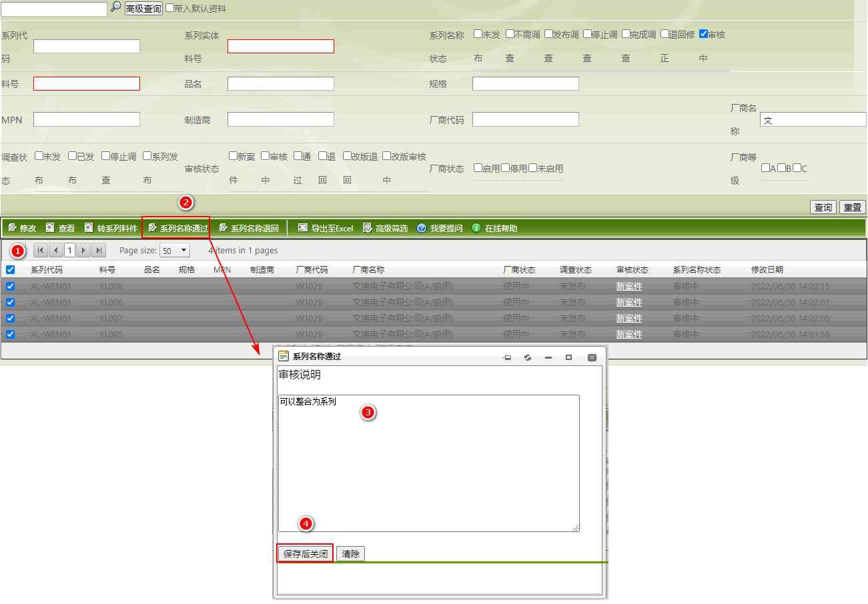Click 修改日期 column header

point(767,270)
